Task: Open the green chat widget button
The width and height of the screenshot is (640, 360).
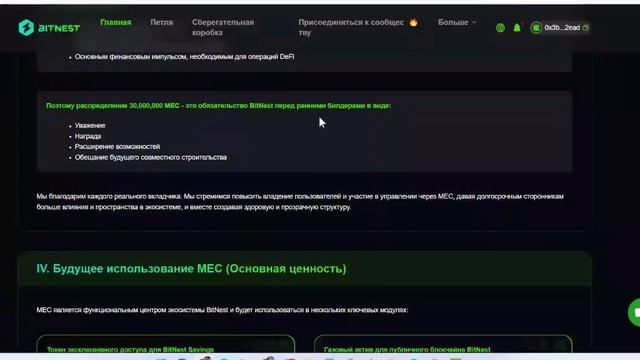Action: pyautogui.click(x=634, y=313)
